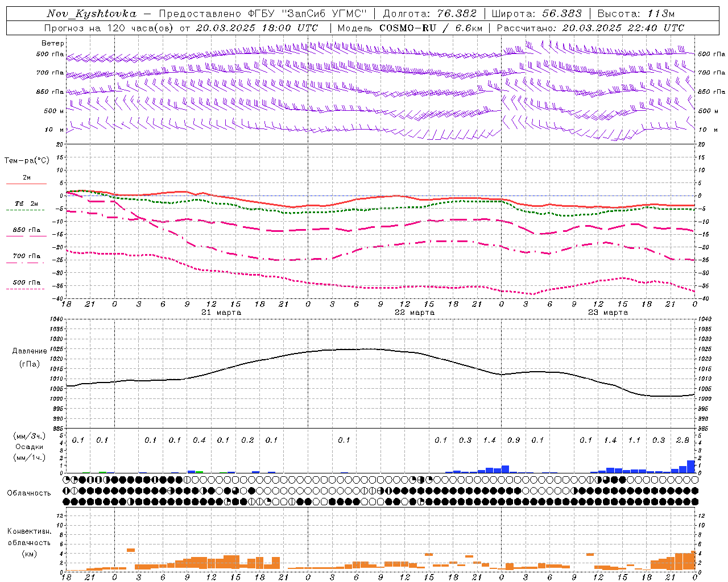This screenshot has height=582, width=728.
Task: Click the 'Конвективн.' convective cloud label
Action: point(29,531)
